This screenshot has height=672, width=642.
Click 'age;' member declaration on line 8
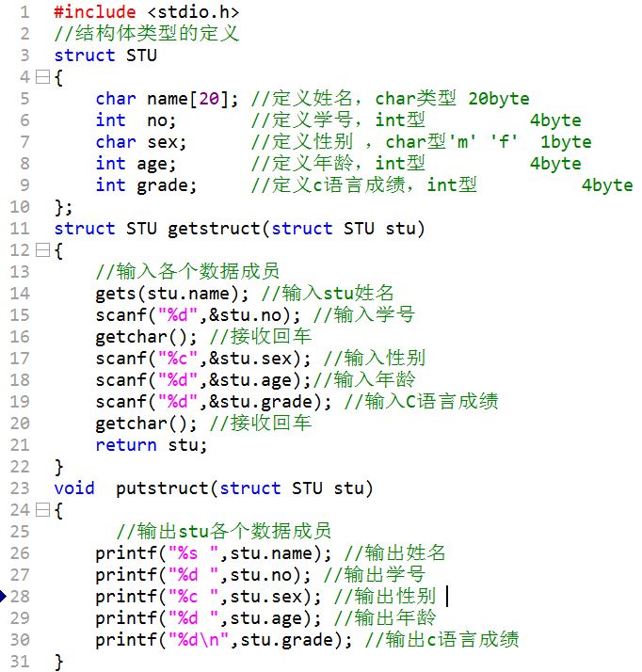click(156, 164)
